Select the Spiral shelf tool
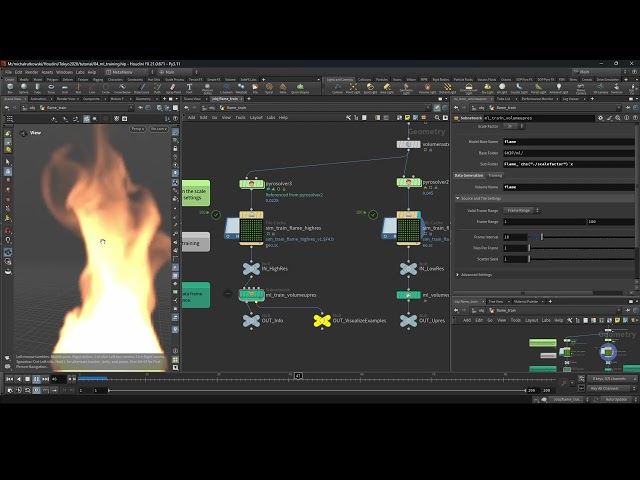This screenshot has height=480, width=640. point(269,88)
